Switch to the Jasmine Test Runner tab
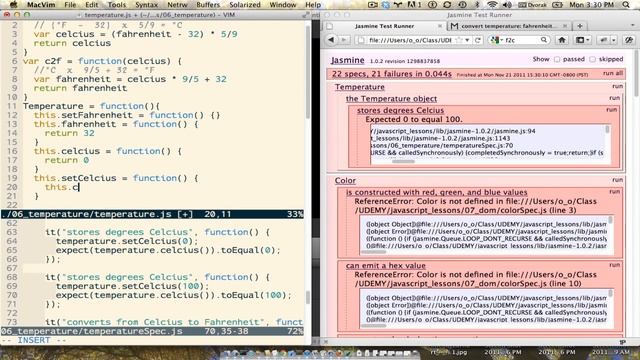 tap(384, 26)
